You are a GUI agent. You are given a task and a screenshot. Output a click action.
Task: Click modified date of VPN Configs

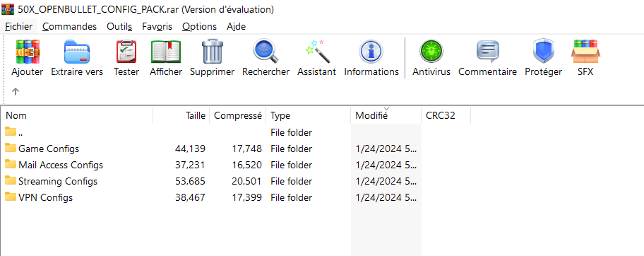(x=386, y=197)
